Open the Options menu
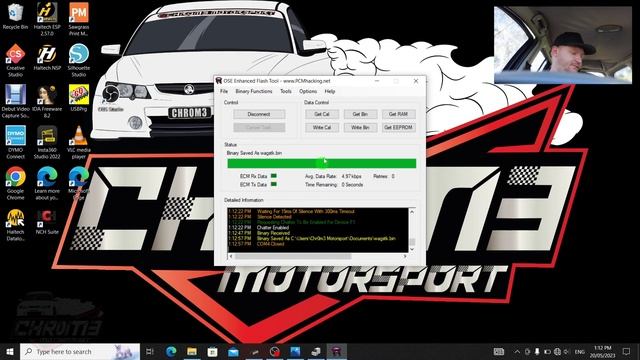The height and width of the screenshot is (360, 640). [308, 91]
